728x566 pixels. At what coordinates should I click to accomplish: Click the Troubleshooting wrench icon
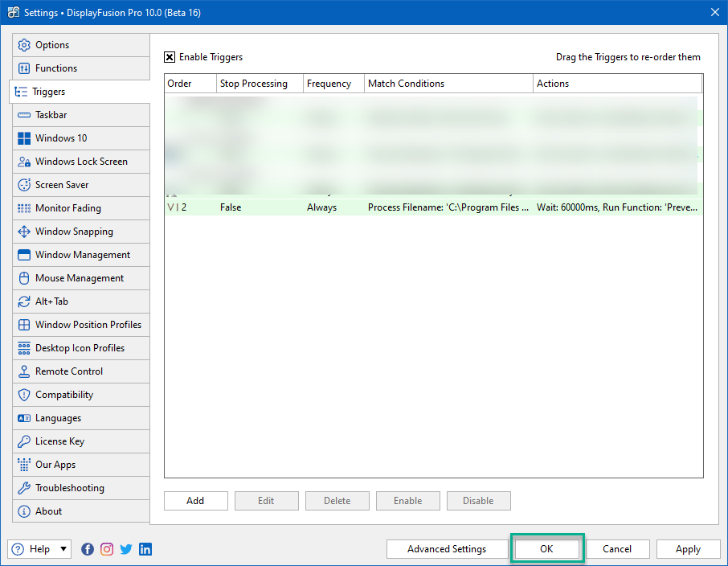coord(23,487)
